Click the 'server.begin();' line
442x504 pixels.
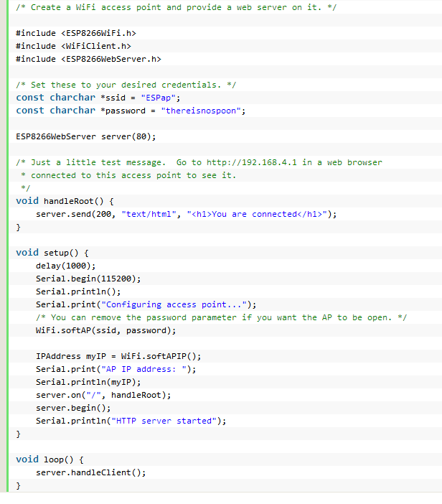[73, 408]
